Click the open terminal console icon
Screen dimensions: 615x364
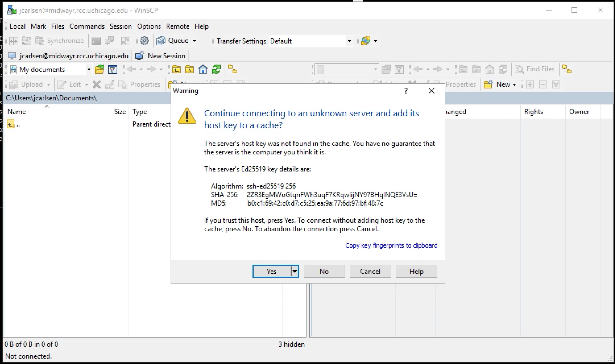click(96, 41)
